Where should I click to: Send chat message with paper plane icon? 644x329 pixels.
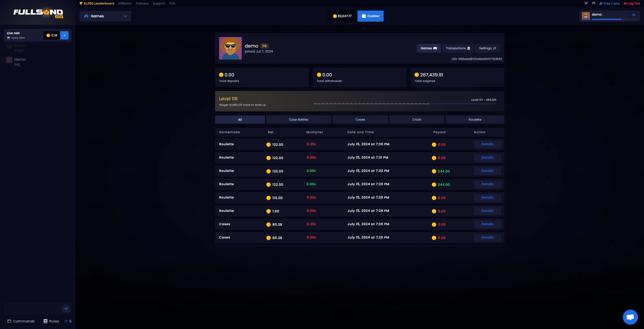coord(66,309)
